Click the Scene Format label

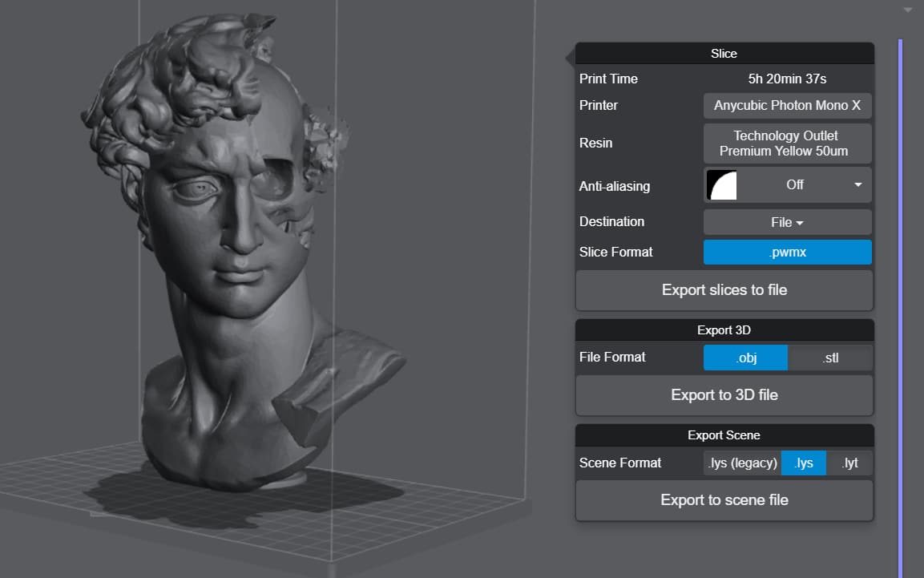[x=620, y=463]
